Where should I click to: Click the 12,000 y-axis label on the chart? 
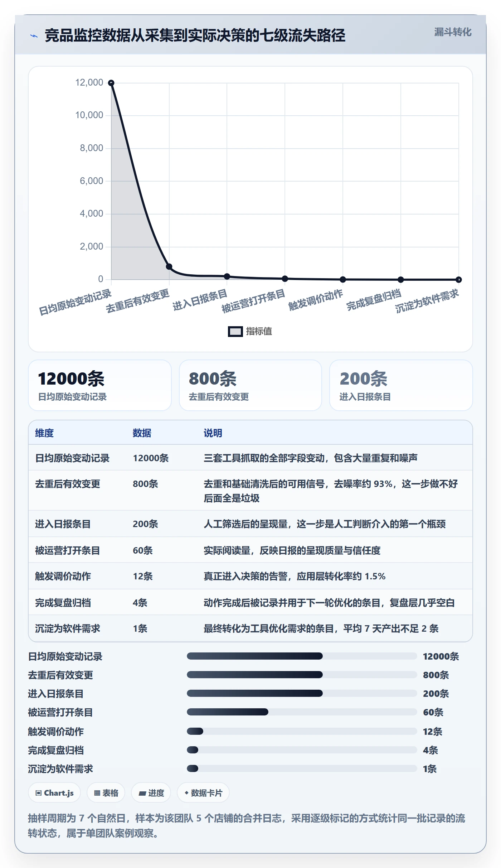coord(89,82)
